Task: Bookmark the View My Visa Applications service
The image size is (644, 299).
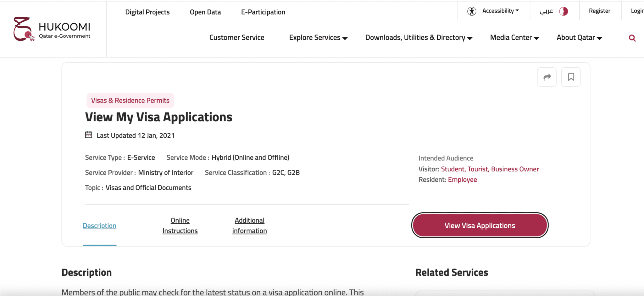Action: pyautogui.click(x=571, y=77)
